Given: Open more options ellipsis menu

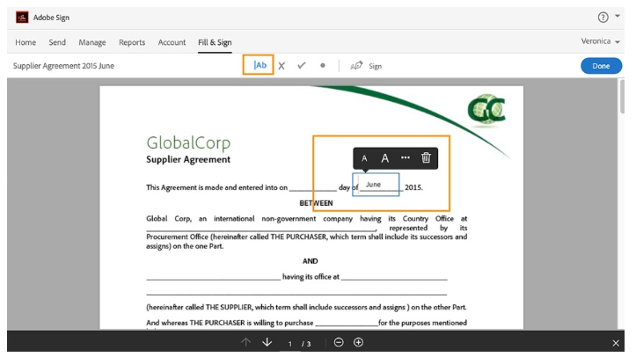Looking at the screenshot, I should (406, 158).
